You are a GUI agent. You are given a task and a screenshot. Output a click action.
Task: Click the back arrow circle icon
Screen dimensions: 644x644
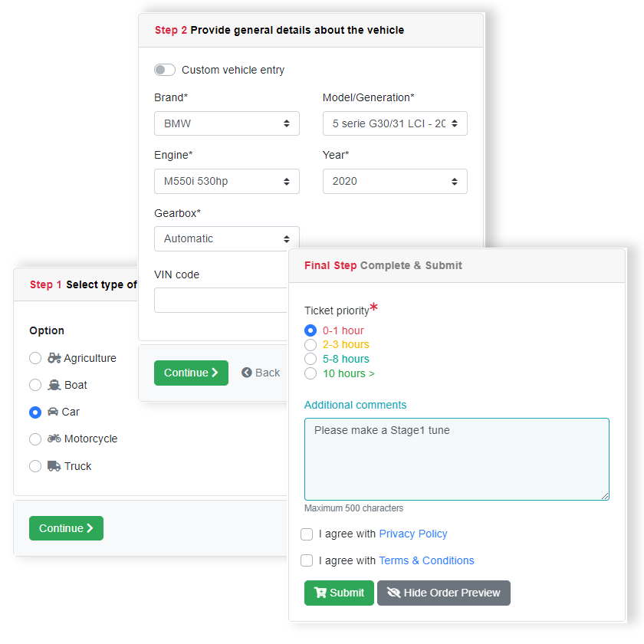coord(247,373)
